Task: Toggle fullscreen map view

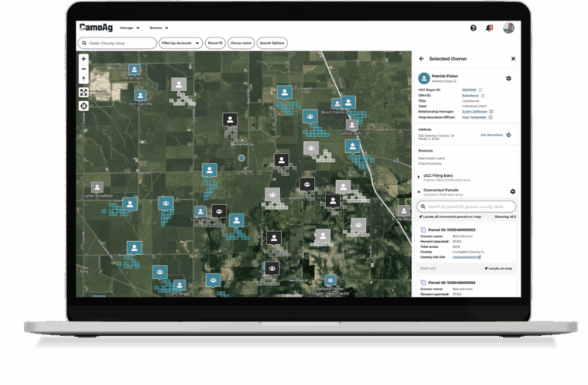Action: pyautogui.click(x=84, y=93)
